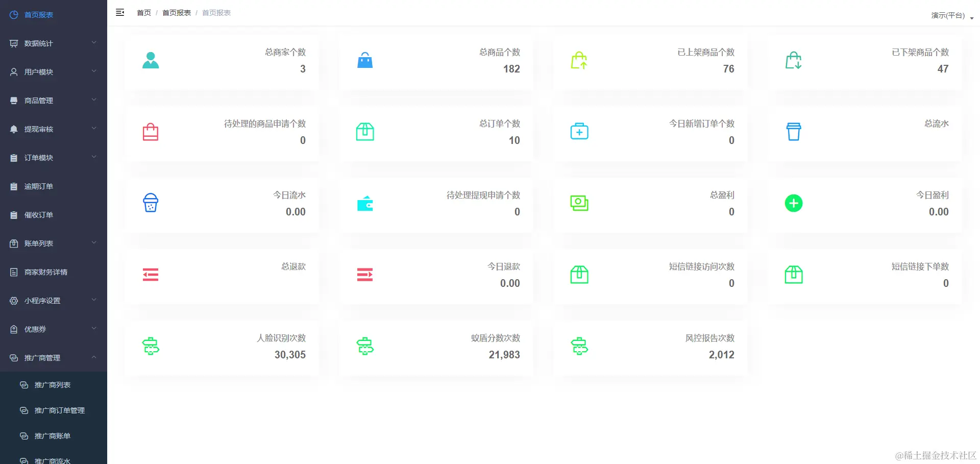Click the 已上架商品个数 value 76
The image size is (980, 464).
[729, 69]
